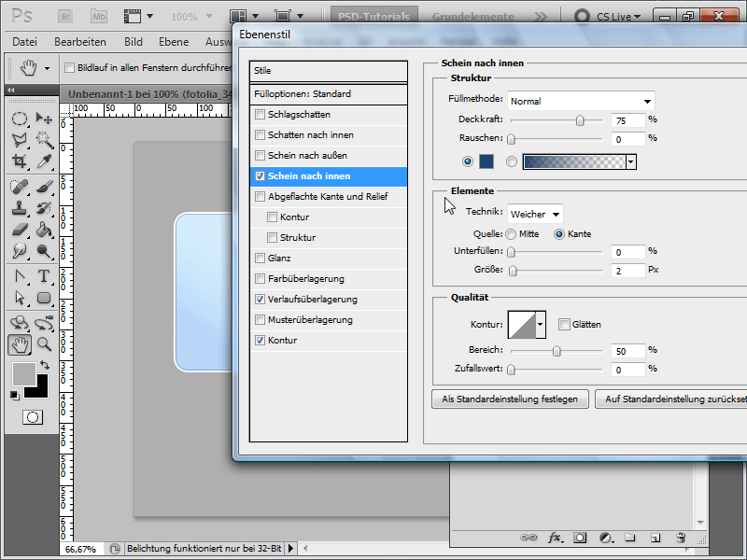Enable Abgeflachte Kante und Relief checkbox
This screenshot has height=560, width=747.
pos(260,196)
